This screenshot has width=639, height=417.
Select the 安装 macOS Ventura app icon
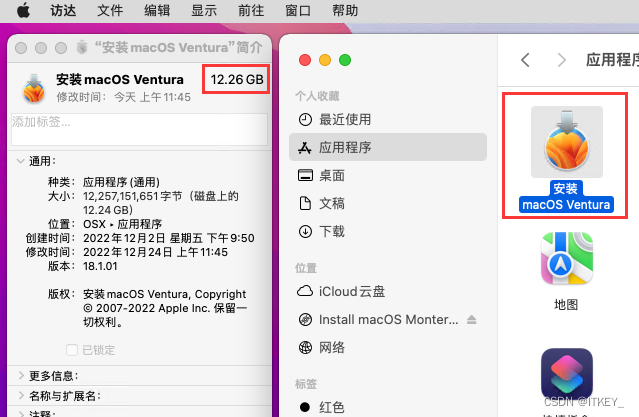click(x=566, y=142)
